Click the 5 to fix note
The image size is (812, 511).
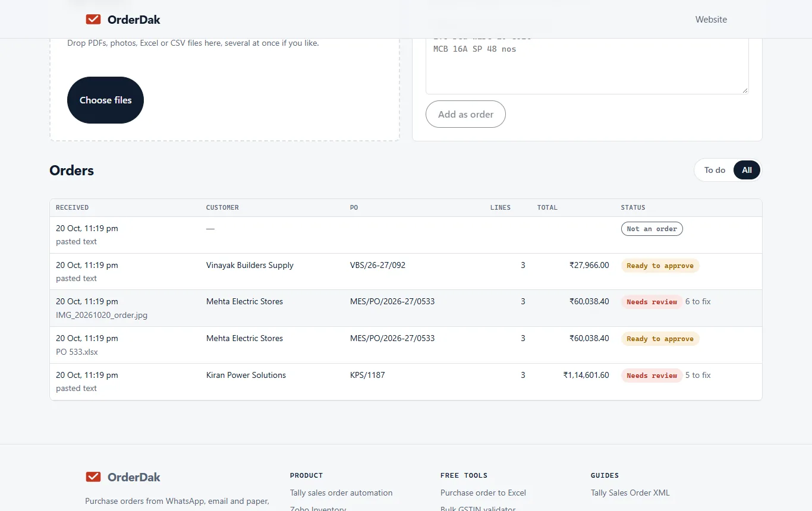698,375
